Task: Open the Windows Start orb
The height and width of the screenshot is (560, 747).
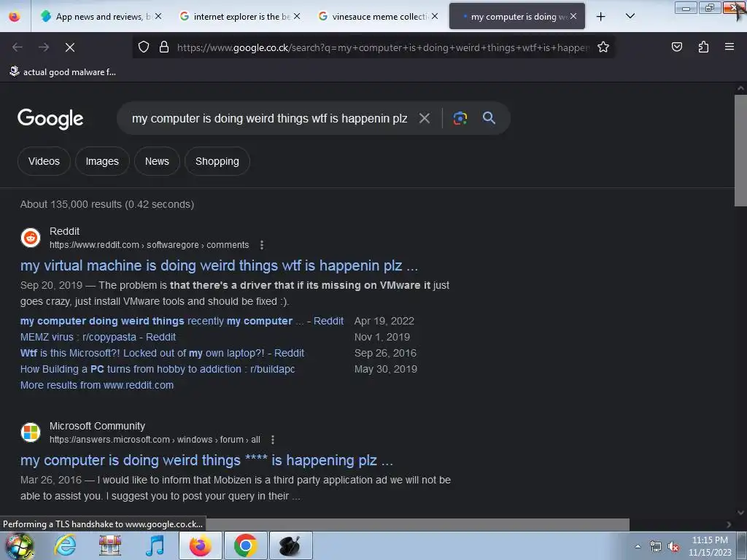Action: tap(19, 545)
